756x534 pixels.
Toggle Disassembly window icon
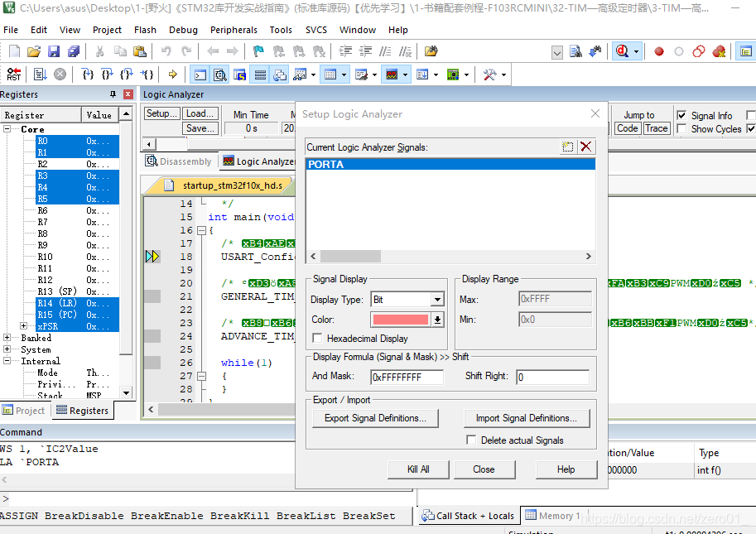[220, 75]
